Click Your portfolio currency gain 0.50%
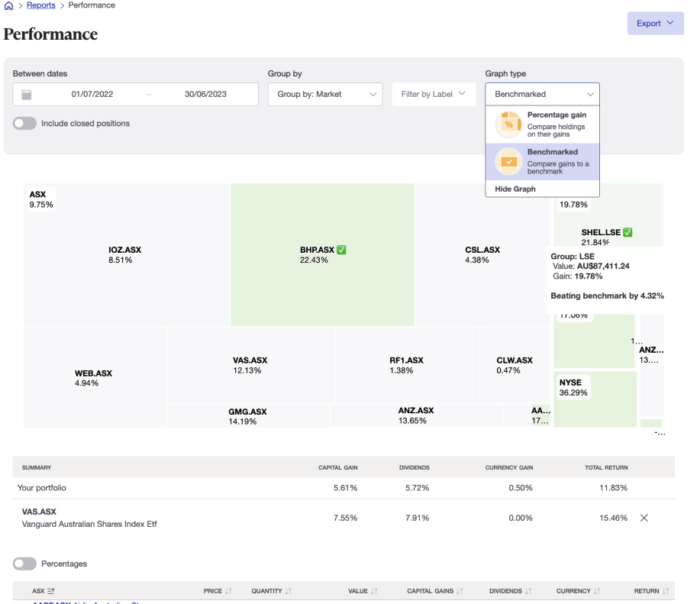The width and height of the screenshot is (700, 604). pyautogui.click(x=521, y=488)
